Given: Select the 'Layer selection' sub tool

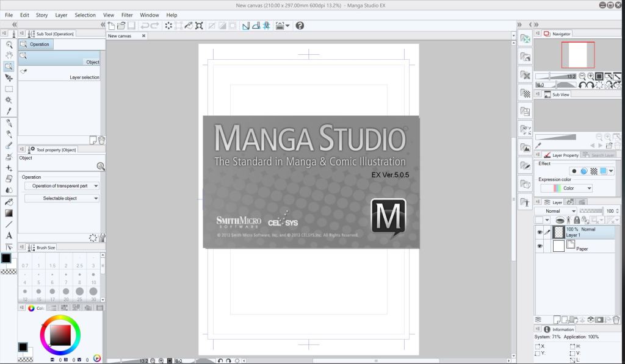Looking at the screenshot, I should point(61,74).
